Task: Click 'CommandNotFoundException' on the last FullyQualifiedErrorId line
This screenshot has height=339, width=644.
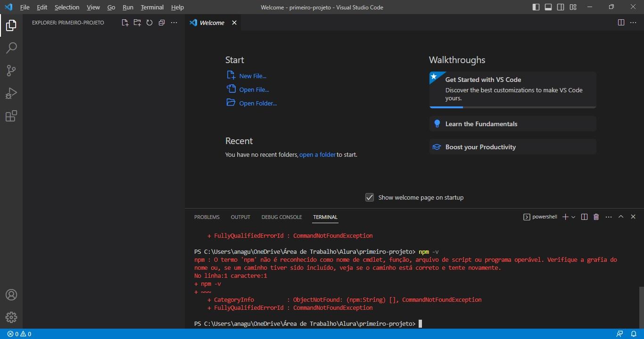Action: pos(333,307)
